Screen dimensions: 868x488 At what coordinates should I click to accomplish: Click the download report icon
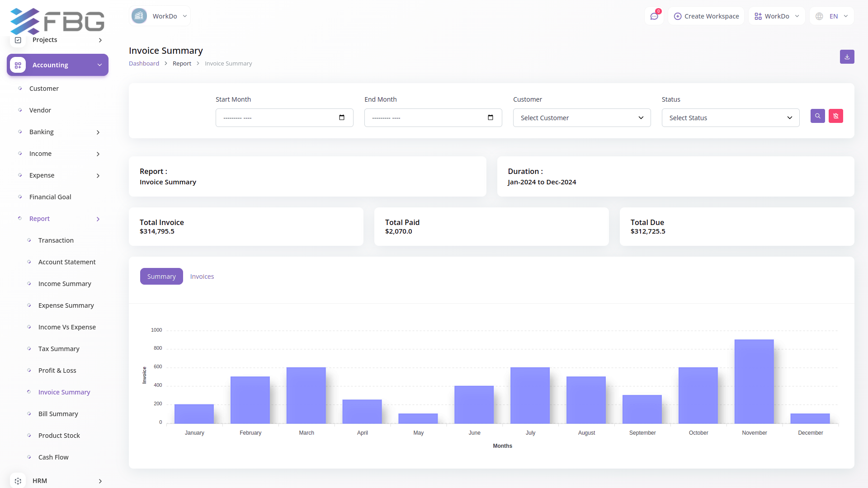[x=847, y=57]
